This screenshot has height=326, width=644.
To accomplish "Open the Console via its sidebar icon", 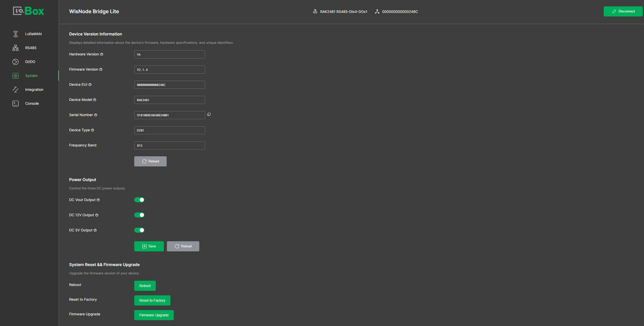I will tap(15, 103).
